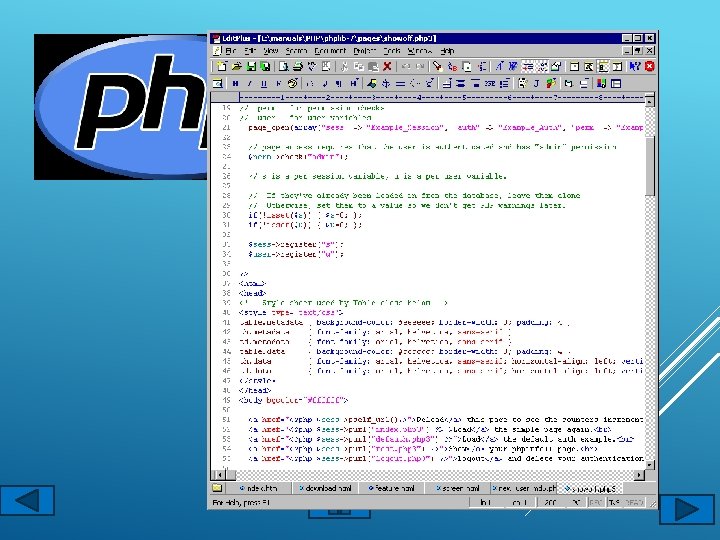Click the yellow folder icon beside document tabs

pyautogui.click(x=217, y=488)
